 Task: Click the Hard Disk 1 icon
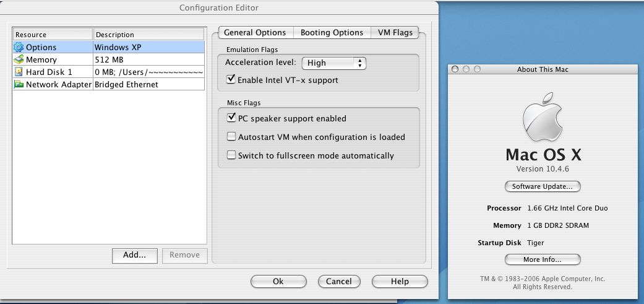coord(19,72)
